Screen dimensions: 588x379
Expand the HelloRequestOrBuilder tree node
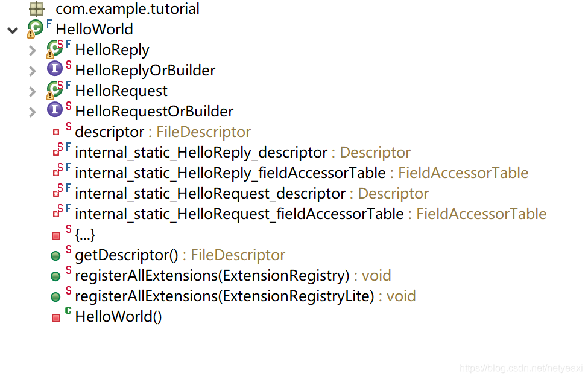(x=31, y=111)
